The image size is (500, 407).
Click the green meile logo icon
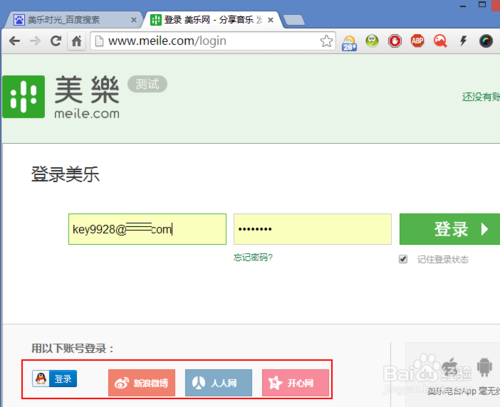24,97
